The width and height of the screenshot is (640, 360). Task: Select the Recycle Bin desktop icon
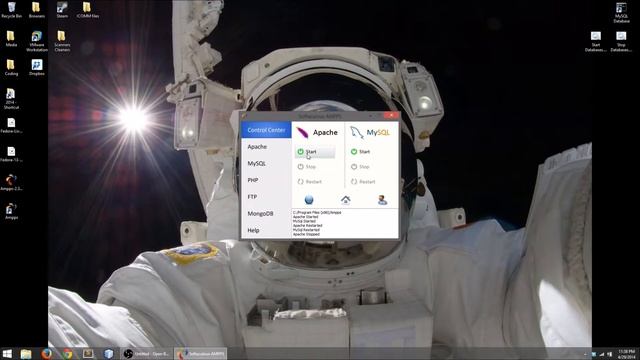click(11, 10)
